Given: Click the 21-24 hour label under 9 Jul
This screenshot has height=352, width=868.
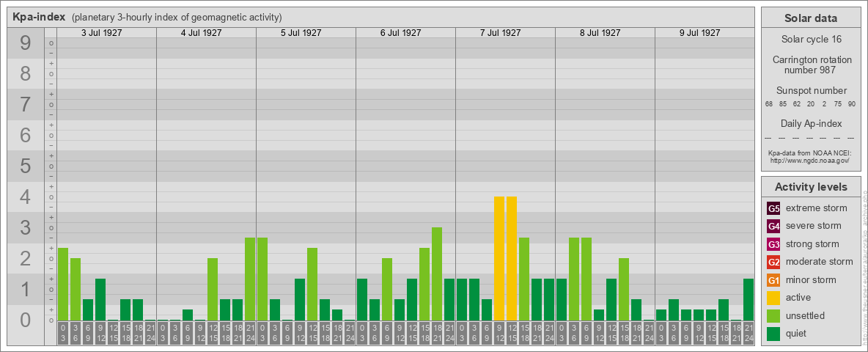Looking at the screenshot, I should point(749,334).
